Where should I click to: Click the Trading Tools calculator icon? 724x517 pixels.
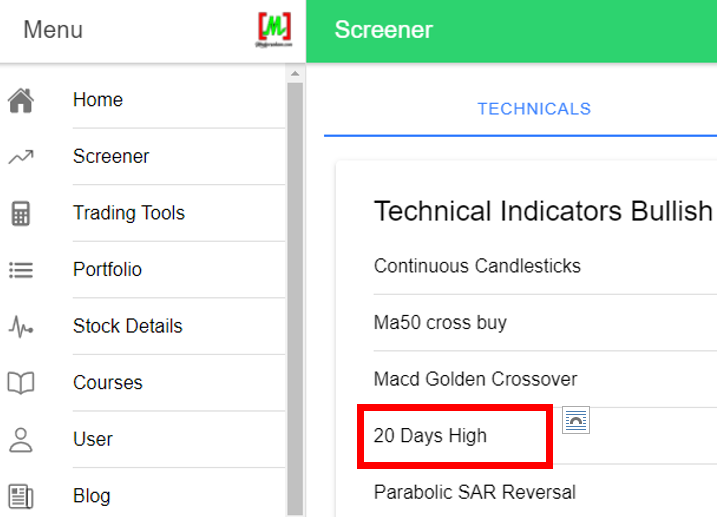[21, 213]
